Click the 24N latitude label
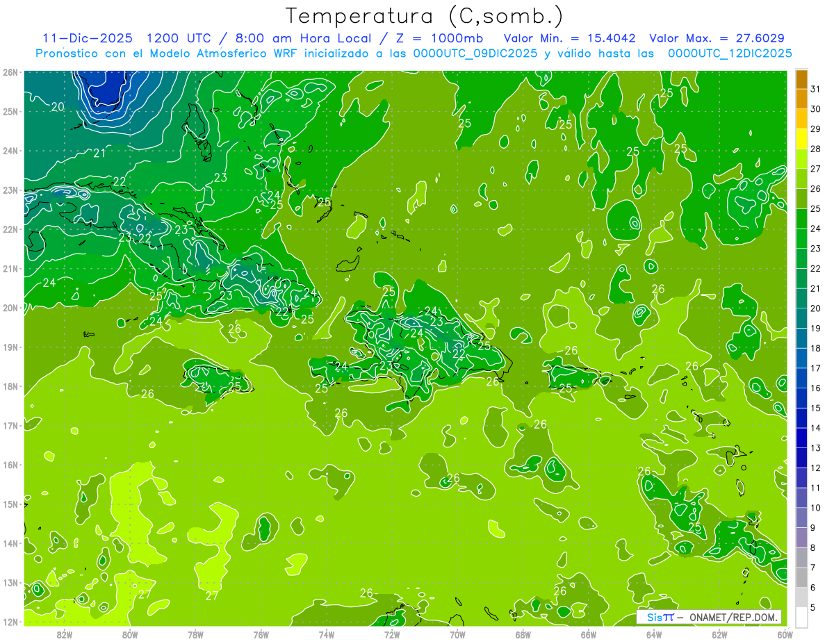 coord(10,151)
